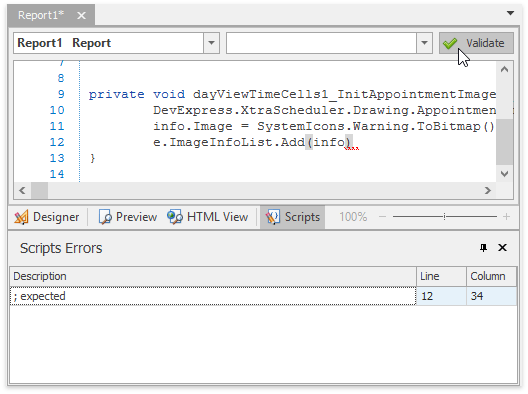Click line number 13 in gutter
528x394 pixels.
click(57, 158)
